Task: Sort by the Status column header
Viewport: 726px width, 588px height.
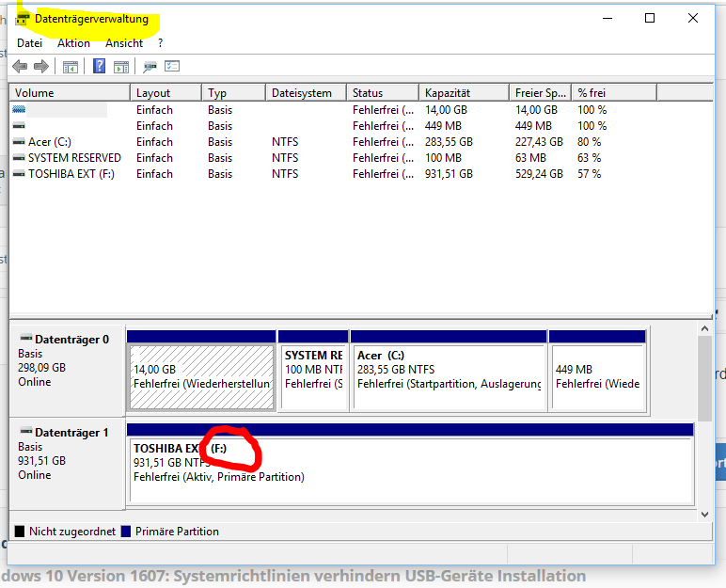Action: [384, 93]
